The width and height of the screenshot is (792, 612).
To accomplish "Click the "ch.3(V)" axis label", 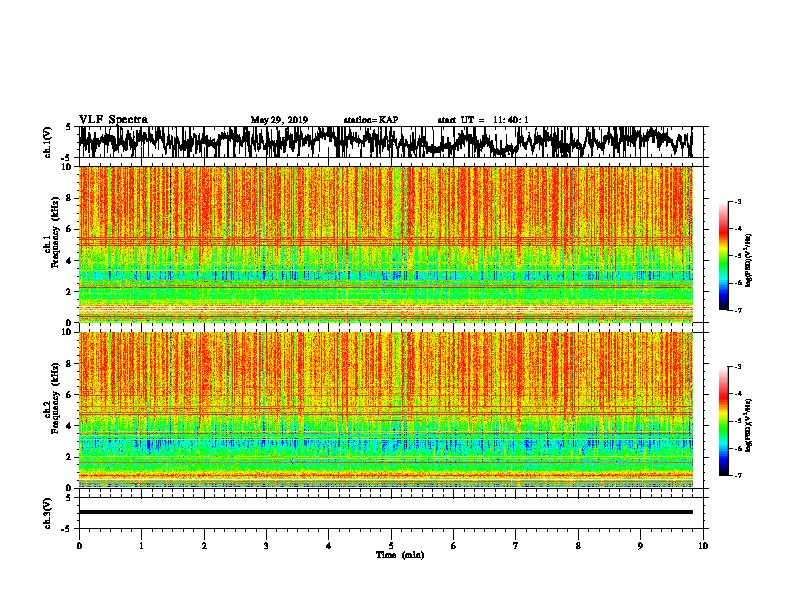I will (x=47, y=513).
